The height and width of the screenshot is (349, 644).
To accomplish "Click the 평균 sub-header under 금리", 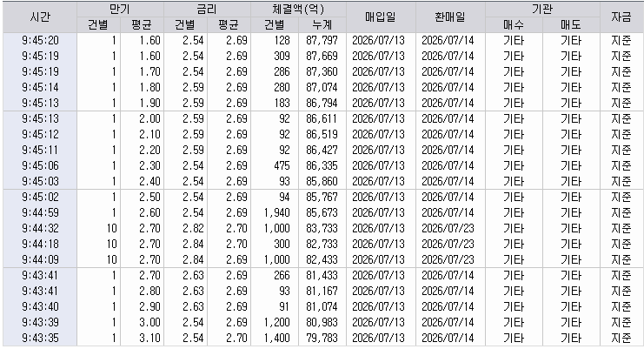I will coord(229,25).
